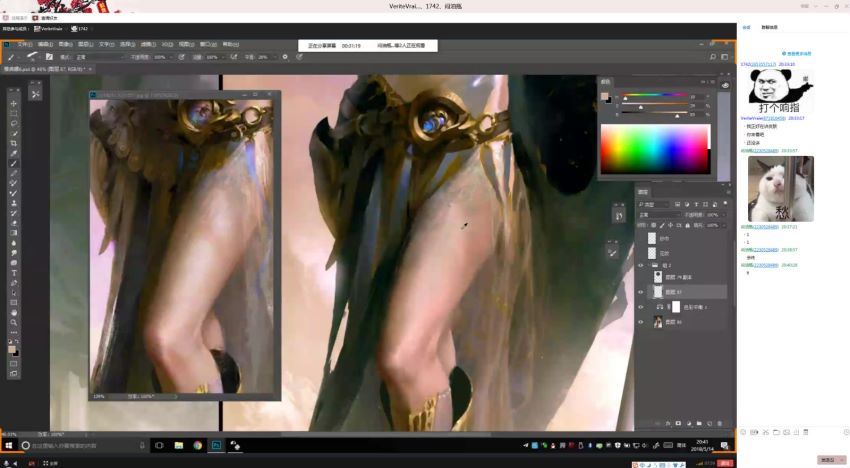The height and width of the screenshot is (468, 850).
Task: Open the brush opacity slider dropdown arrow
Action: pos(171,57)
